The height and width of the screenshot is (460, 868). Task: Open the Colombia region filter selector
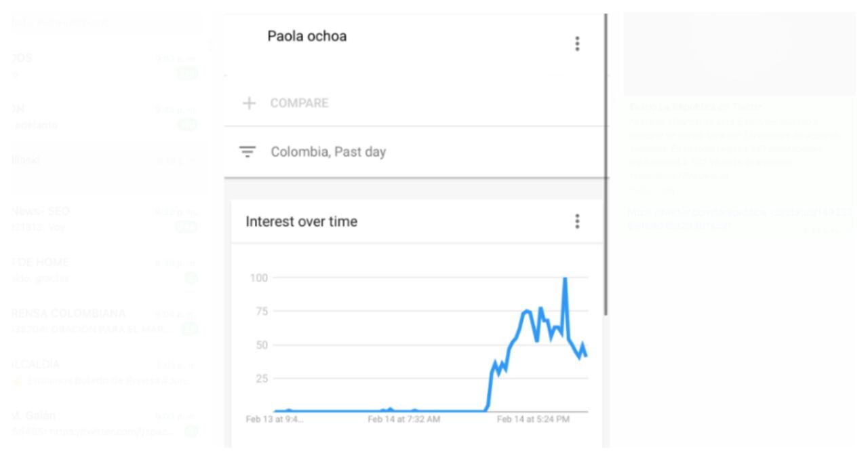point(302,152)
